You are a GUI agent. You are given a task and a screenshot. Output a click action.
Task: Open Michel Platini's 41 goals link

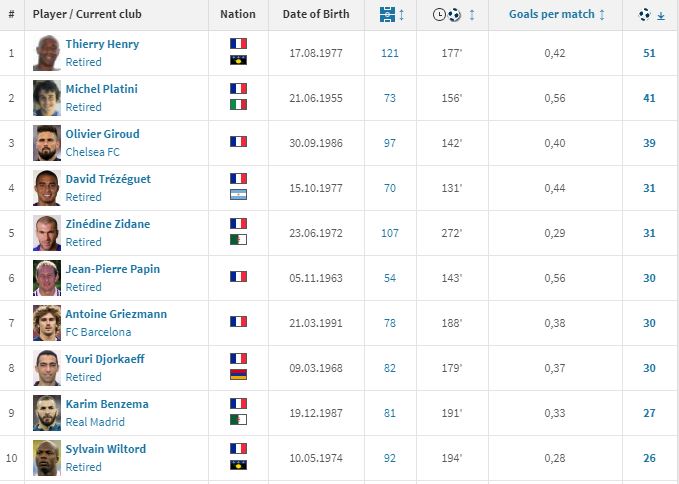pos(649,98)
